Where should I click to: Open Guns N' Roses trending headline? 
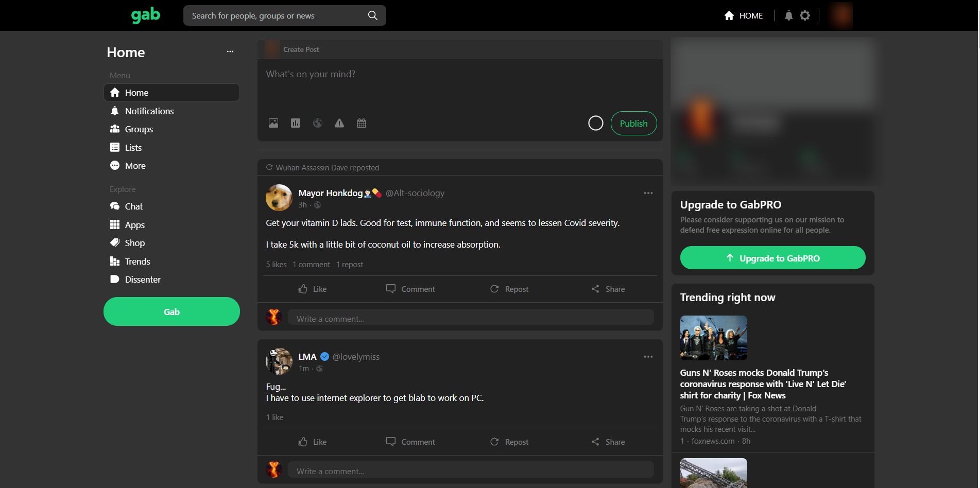point(763,384)
